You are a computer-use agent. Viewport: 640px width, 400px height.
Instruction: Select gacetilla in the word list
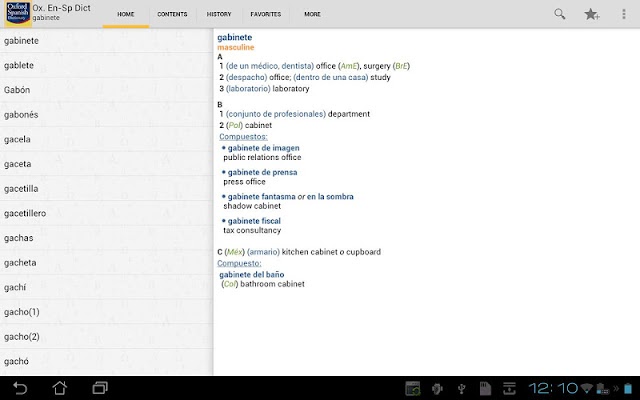click(106, 189)
